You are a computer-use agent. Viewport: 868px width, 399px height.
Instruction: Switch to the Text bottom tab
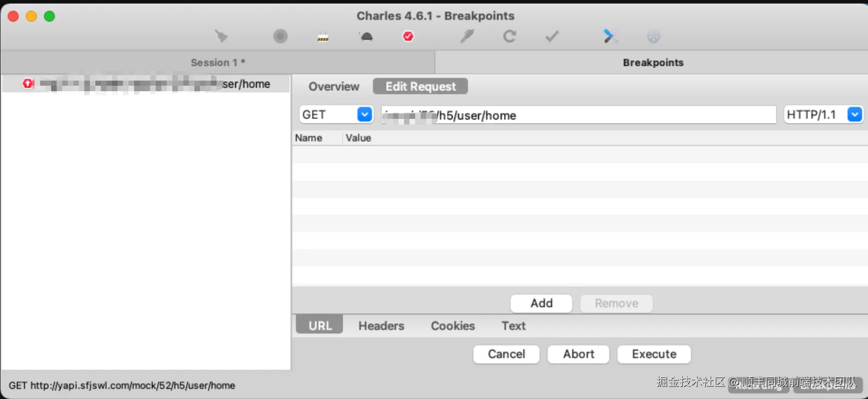(513, 326)
